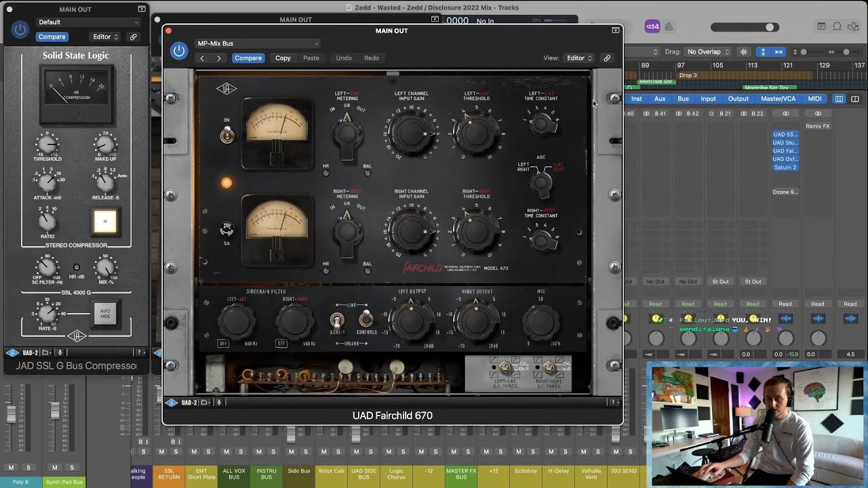Click the Right-Vert metering selector knob
The image size is (868, 488).
tap(347, 231)
